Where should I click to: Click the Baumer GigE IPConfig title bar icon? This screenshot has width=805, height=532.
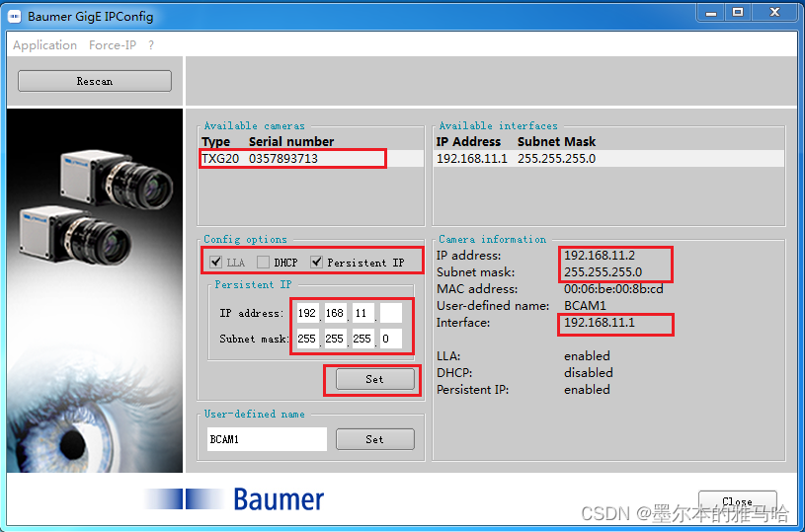click(x=15, y=17)
